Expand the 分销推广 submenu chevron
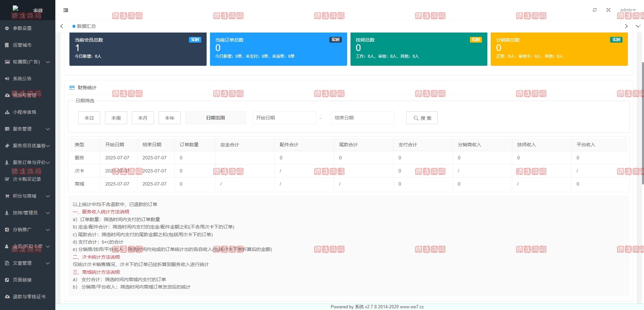This screenshot has width=644, height=310. pos(48,229)
